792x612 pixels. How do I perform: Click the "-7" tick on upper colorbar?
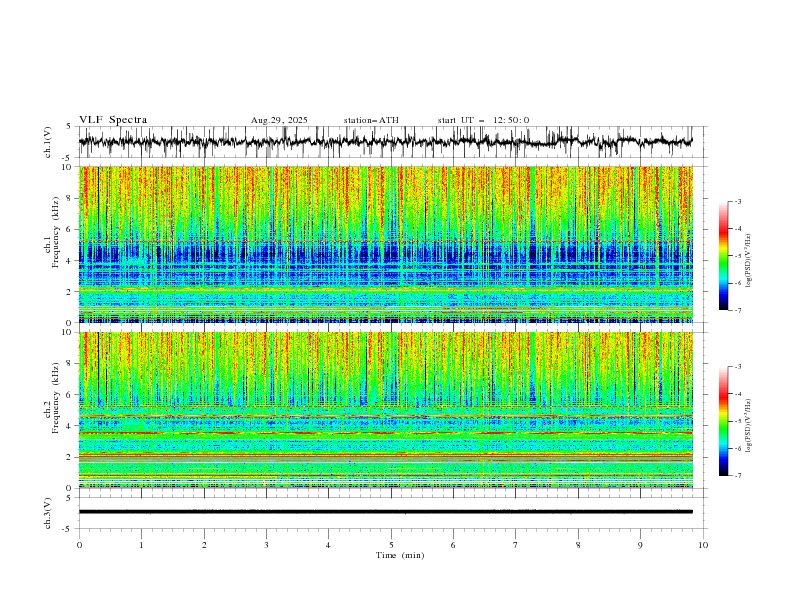point(738,310)
